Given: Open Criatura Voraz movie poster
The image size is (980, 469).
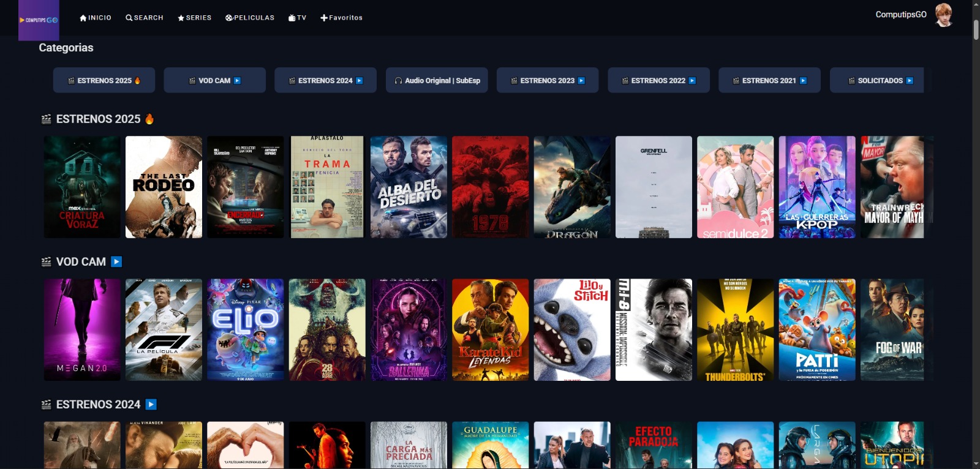Looking at the screenshot, I should [82, 187].
